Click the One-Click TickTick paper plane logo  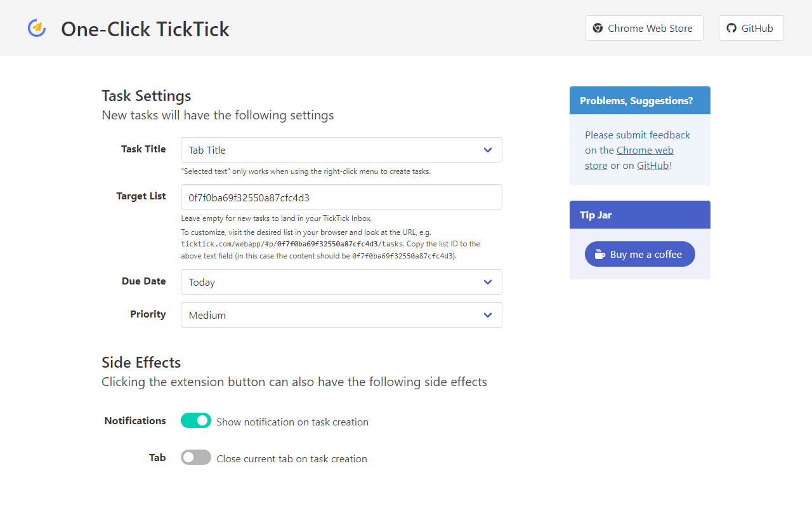37,28
